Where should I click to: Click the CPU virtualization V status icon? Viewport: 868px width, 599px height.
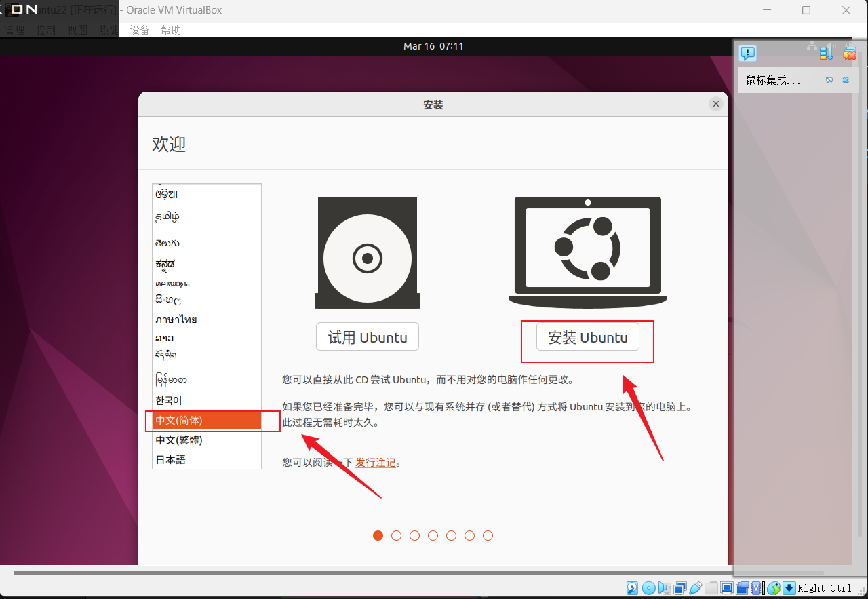coord(757,588)
